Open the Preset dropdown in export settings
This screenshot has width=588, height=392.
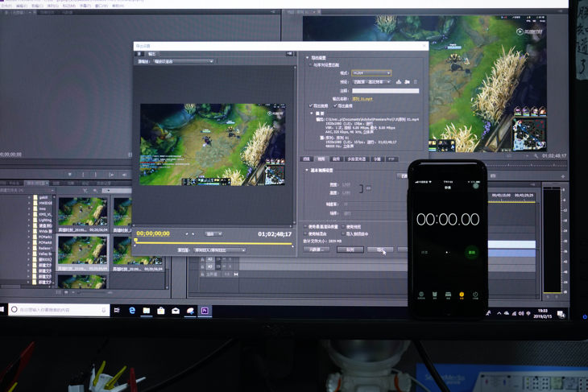(371, 81)
